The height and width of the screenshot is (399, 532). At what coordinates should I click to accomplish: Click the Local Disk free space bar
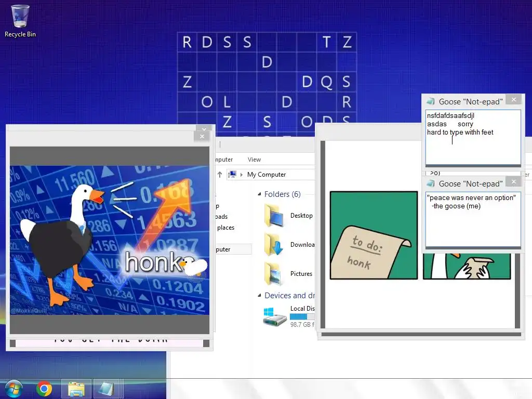[302, 316]
